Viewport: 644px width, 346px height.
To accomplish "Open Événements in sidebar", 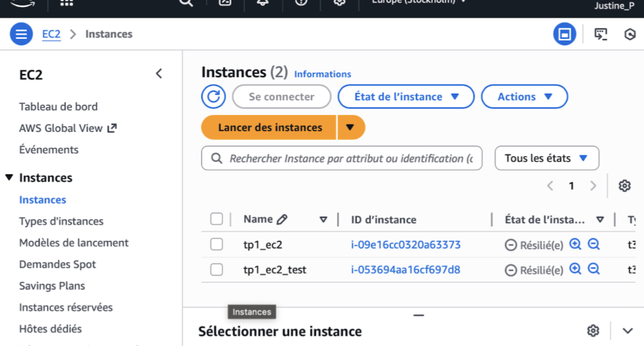I will point(49,150).
